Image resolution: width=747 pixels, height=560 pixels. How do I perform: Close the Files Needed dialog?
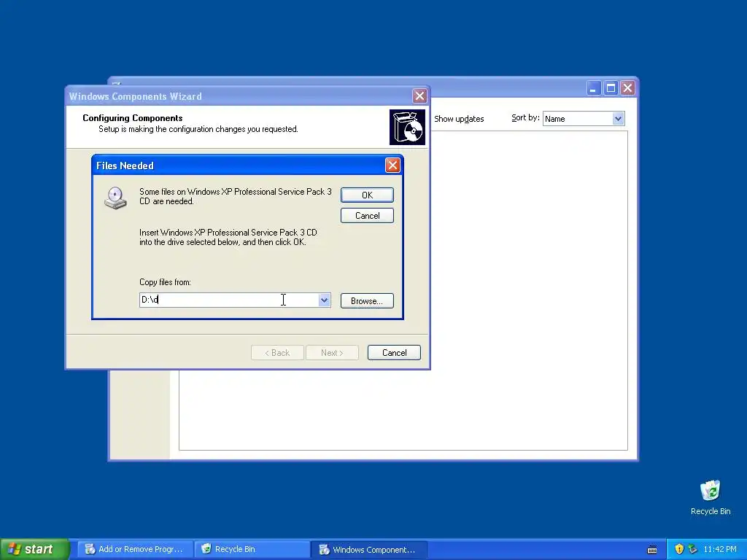tap(392, 166)
